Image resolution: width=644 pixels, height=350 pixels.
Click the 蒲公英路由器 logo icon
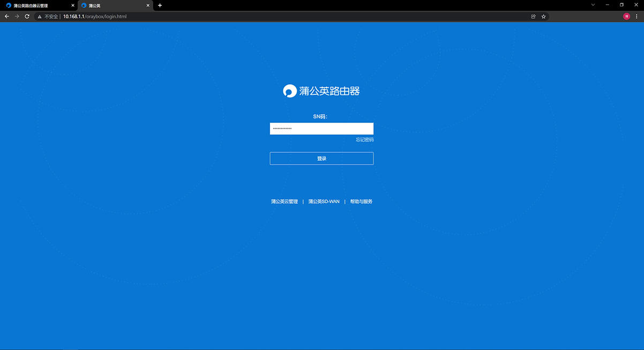(x=289, y=91)
